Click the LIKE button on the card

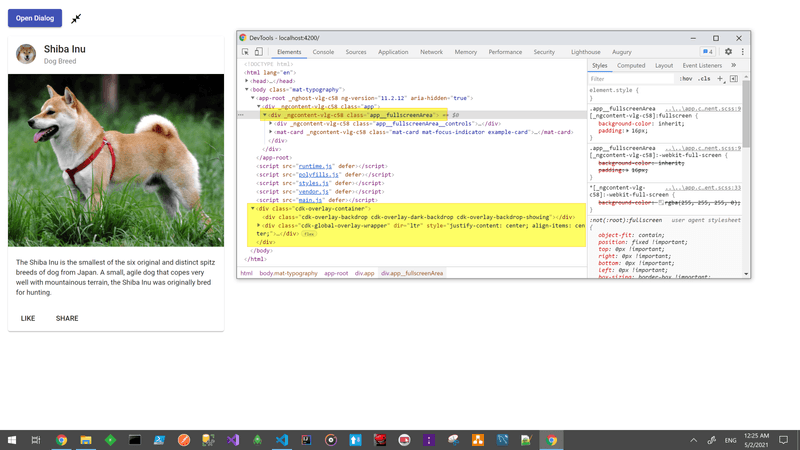point(28,318)
